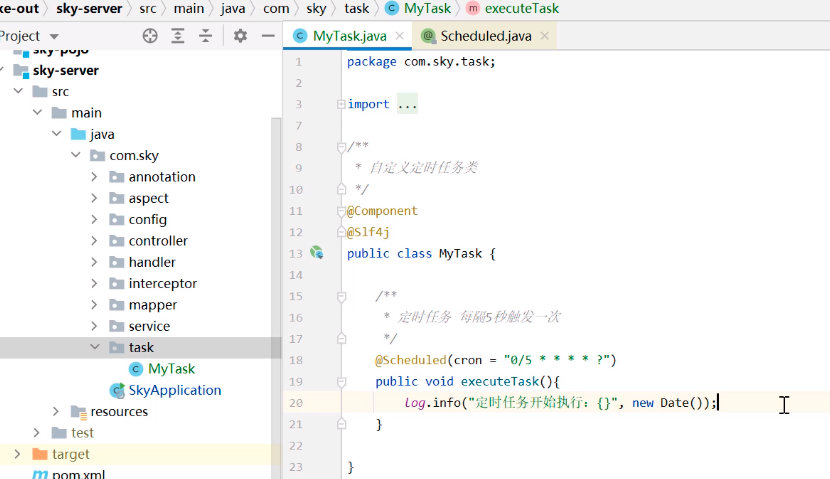Expand the resources folder
Viewport: 830px width, 479px height.
coord(56,411)
